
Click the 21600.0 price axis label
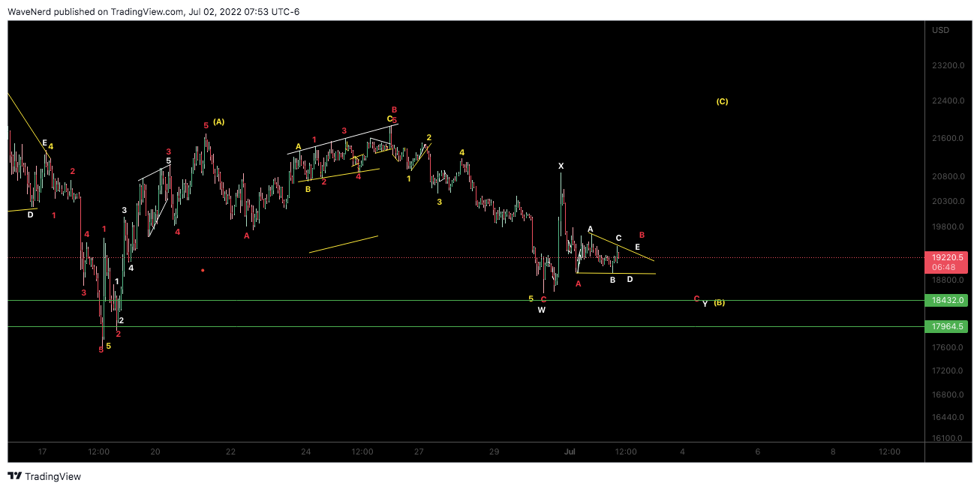tap(947, 139)
